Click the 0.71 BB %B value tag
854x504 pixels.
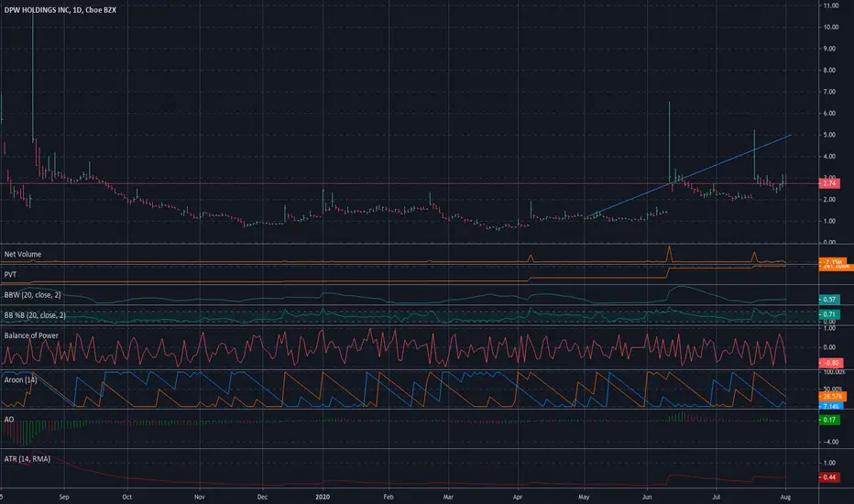point(829,313)
